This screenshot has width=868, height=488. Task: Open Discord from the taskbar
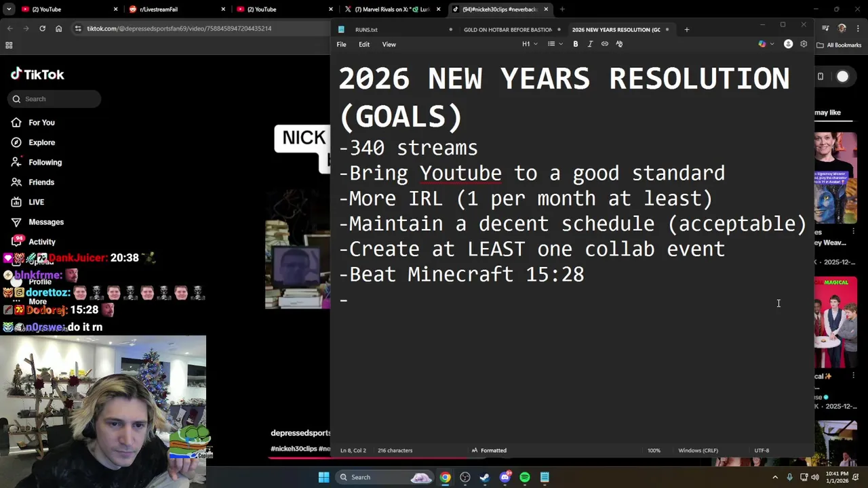505,477
